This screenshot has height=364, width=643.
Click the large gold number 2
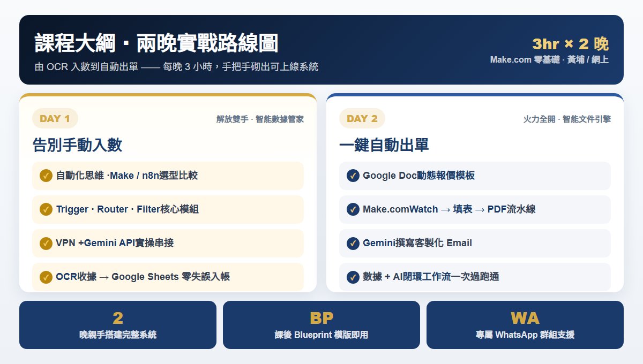tap(118, 318)
